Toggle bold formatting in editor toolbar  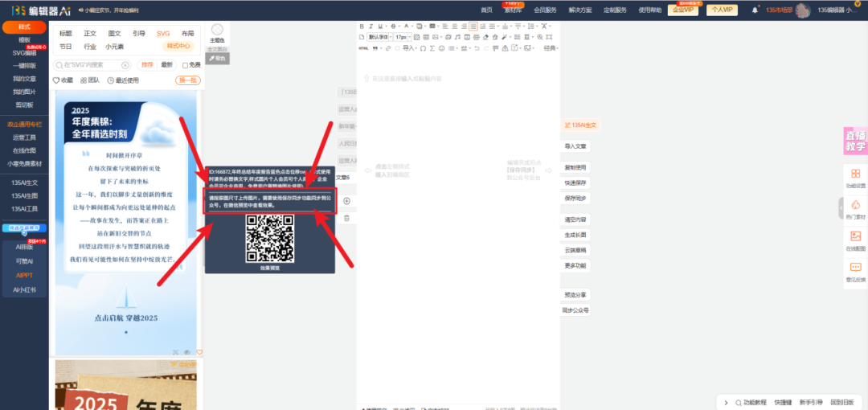pos(362,27)
